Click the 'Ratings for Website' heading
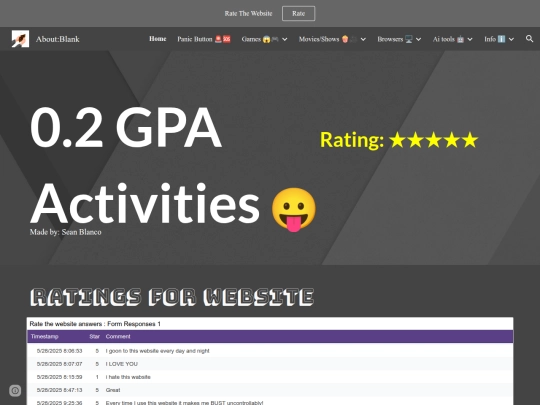 tap(172, 297)
